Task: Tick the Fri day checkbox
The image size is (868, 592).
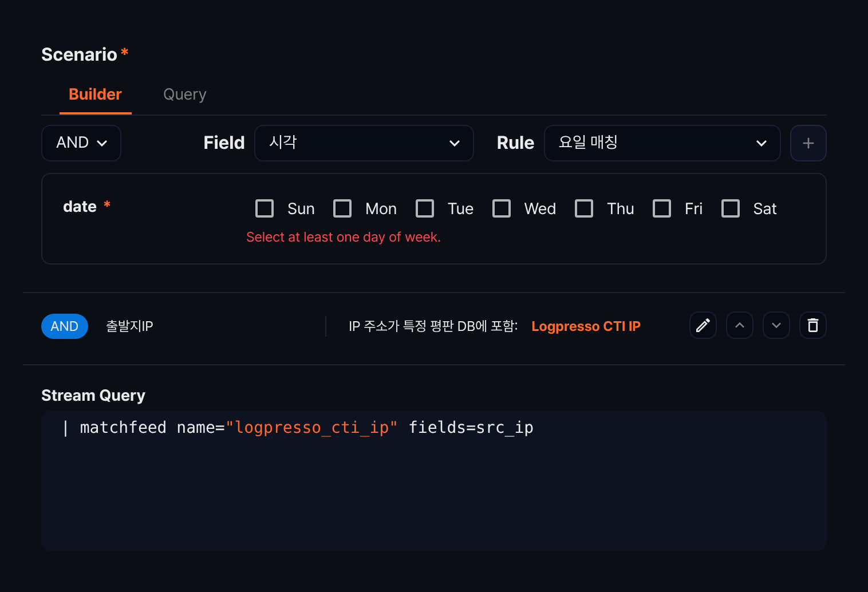Action: pyautogui.click(x=662, y=208)
